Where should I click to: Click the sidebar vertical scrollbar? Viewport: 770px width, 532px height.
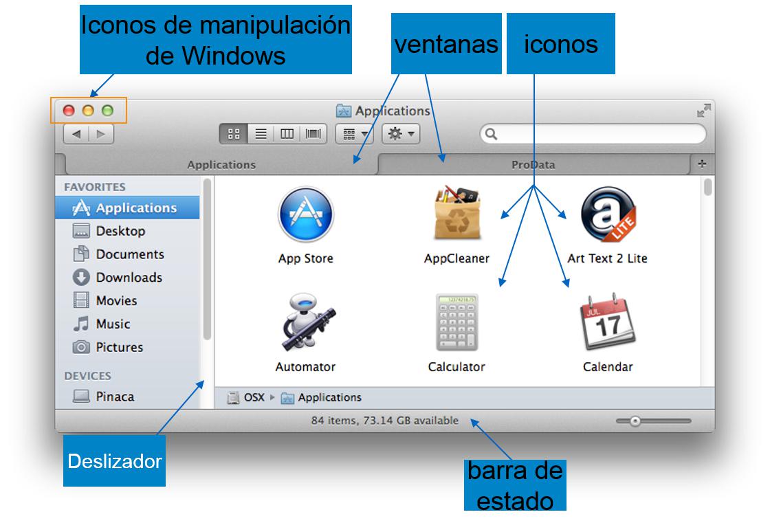point(207,259)
